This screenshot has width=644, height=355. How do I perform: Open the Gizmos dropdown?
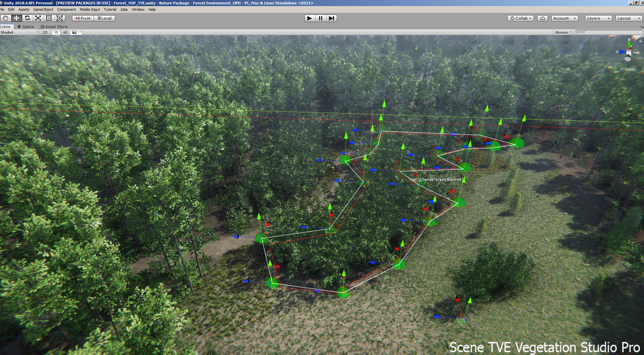pos(563,32)
